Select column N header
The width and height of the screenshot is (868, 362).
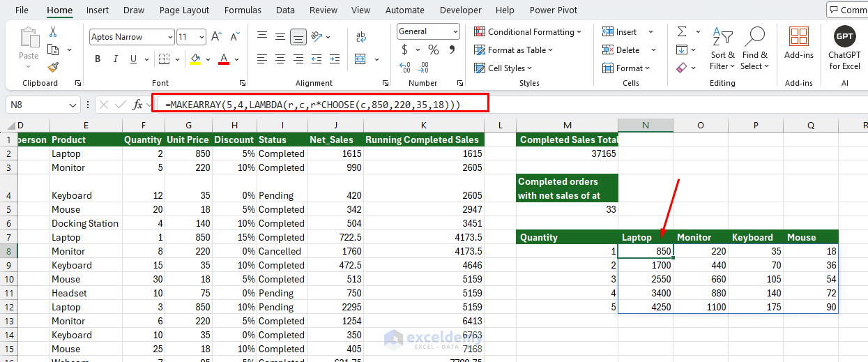(x=646, y=126)
